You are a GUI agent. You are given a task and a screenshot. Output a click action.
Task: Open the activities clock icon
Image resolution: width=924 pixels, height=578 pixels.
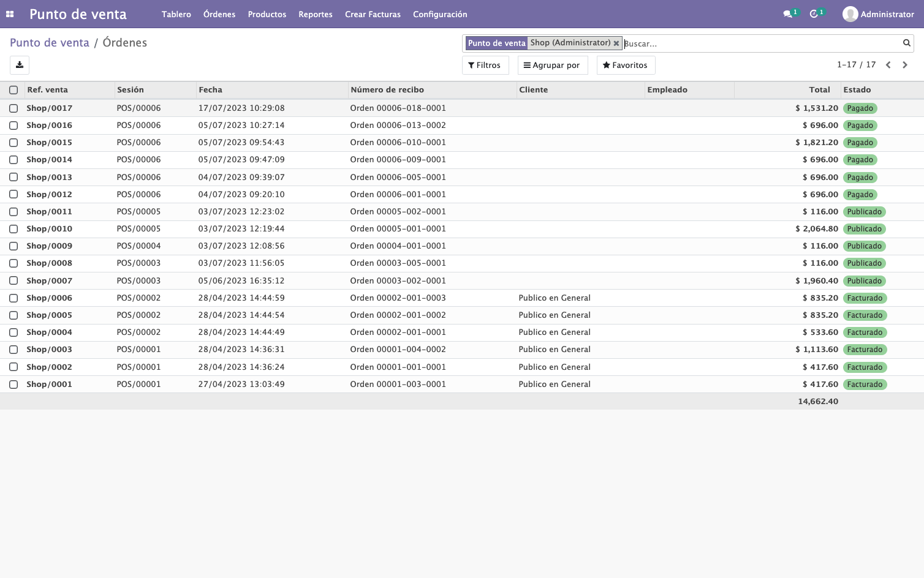point(814,14)
